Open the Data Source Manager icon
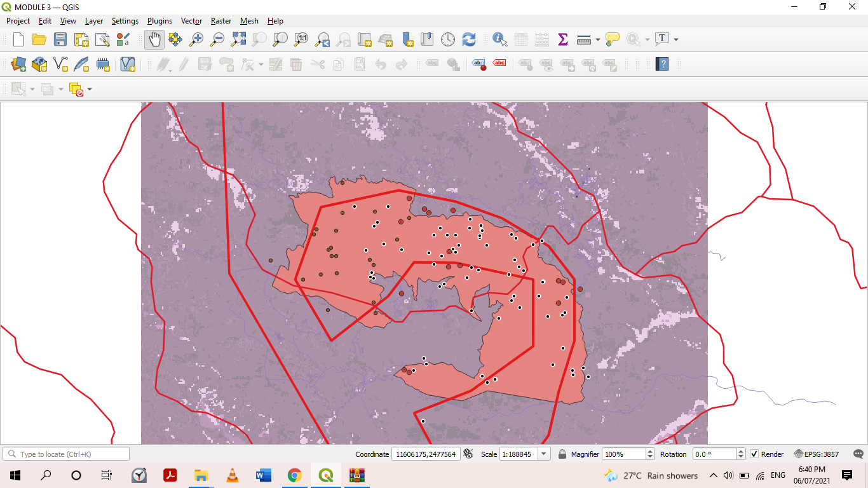This screenshot has height=488, width=868. click(18, 64)
